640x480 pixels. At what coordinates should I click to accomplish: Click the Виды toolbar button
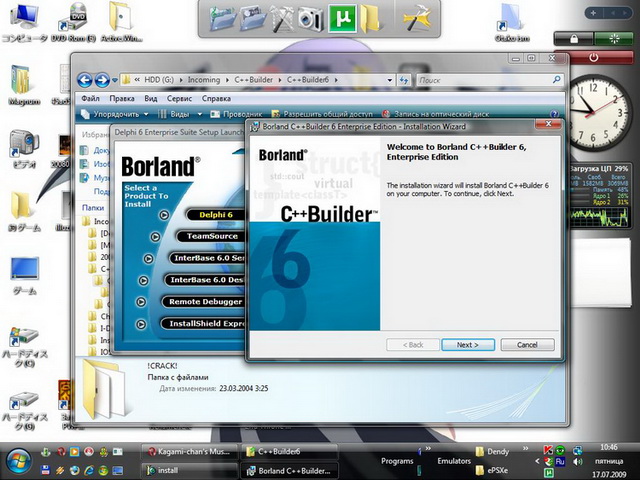[174, 114]
